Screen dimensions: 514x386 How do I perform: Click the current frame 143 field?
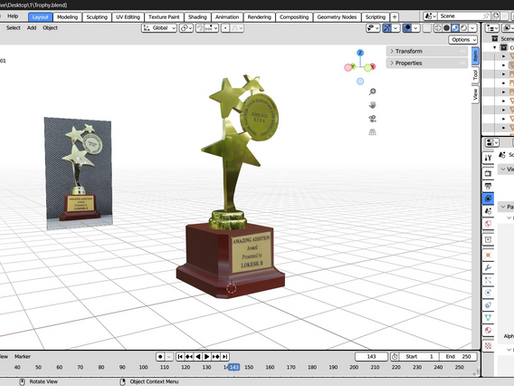(x=372, y=357)
